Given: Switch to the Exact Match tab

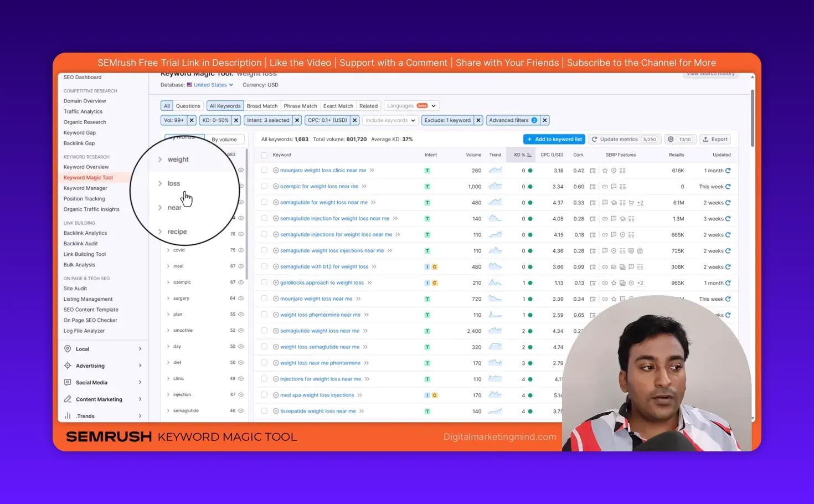Looking at the screenshot, I should click(x=338, y=105).
